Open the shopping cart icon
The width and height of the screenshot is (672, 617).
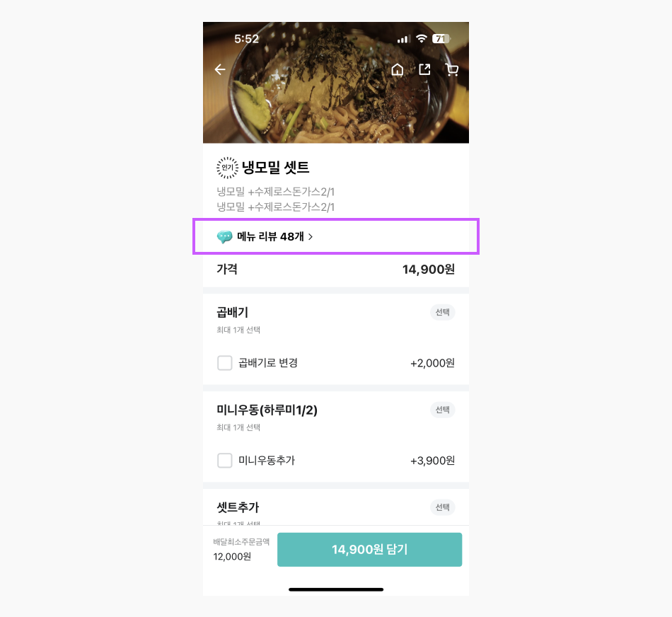(451, 69)
